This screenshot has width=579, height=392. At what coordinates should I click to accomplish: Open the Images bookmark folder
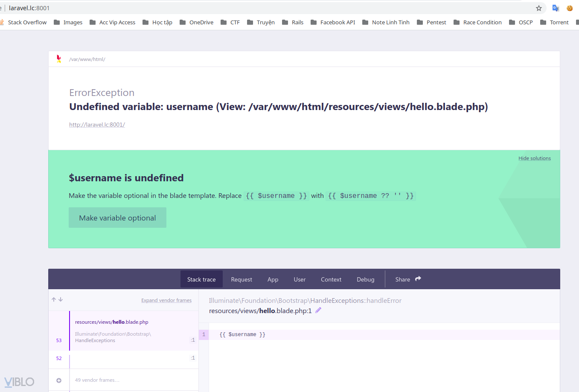coord(68,22)
